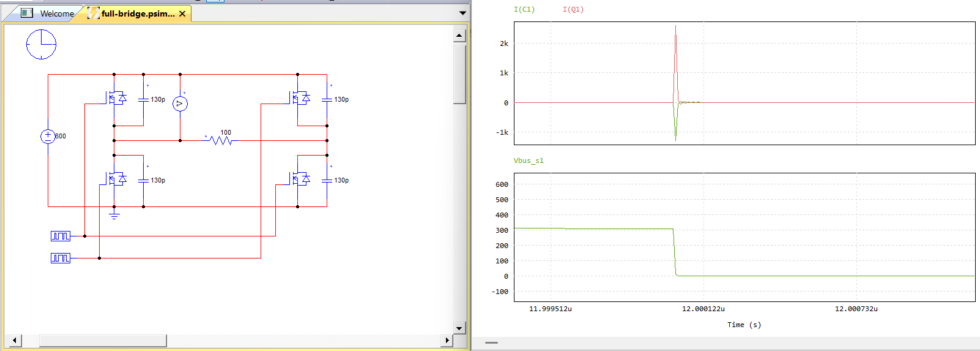Select the bottom-right MOSFET switch
Image resolution: width=980 pixels, height=351 pixels.
click(x=299, y=179)
